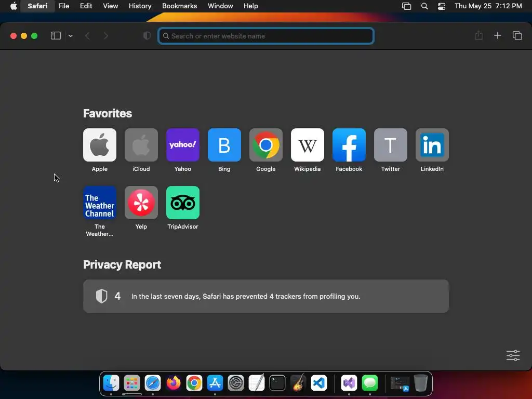Go forward to next page
Screen dimensions: 532x399
point(106,36)
